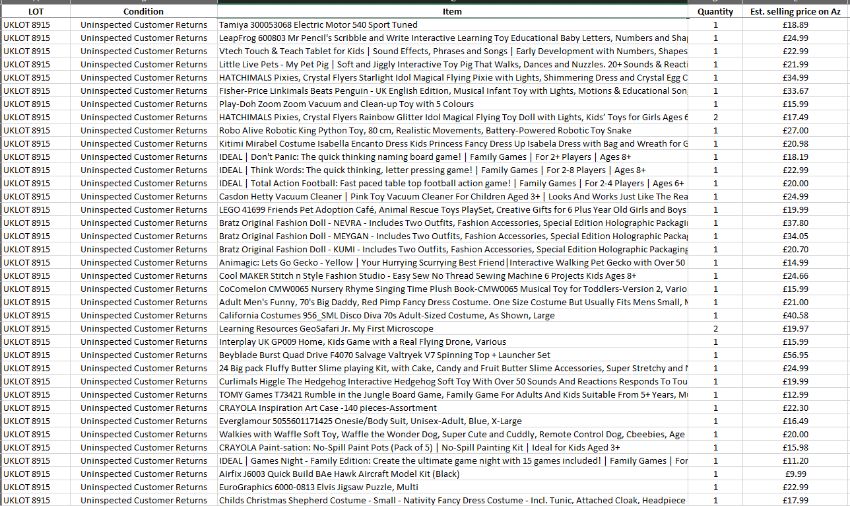Click the Tamiya 300053068 Electric Motor cell
This screenshot has height=506, width=850.
[x=453, y=25]
